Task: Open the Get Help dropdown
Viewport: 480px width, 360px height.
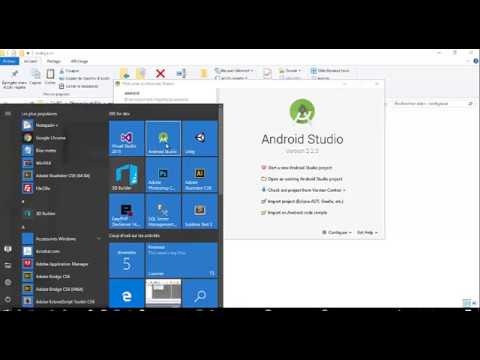Action: (x=367, y=232)
